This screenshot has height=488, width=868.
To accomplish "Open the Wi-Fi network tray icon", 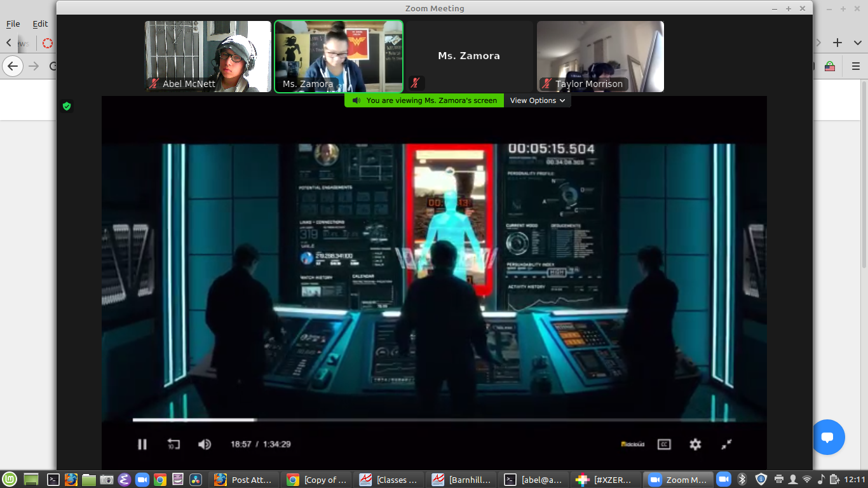I will 807,480.
